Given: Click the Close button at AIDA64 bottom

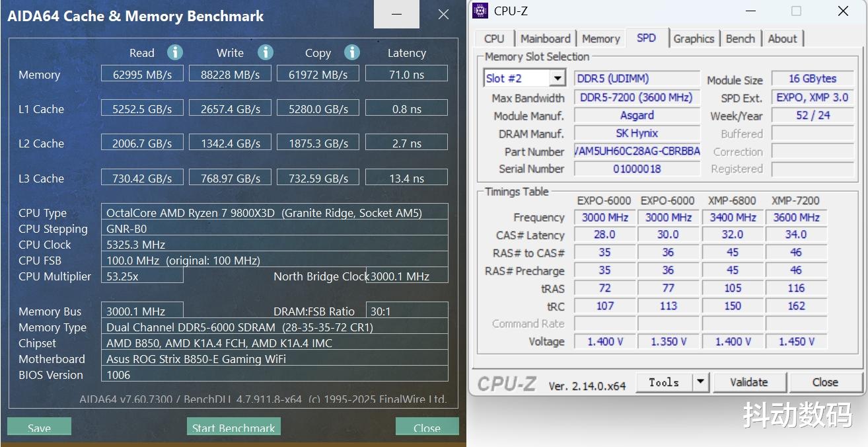Looking at the screenshot, I should (427, 427).
